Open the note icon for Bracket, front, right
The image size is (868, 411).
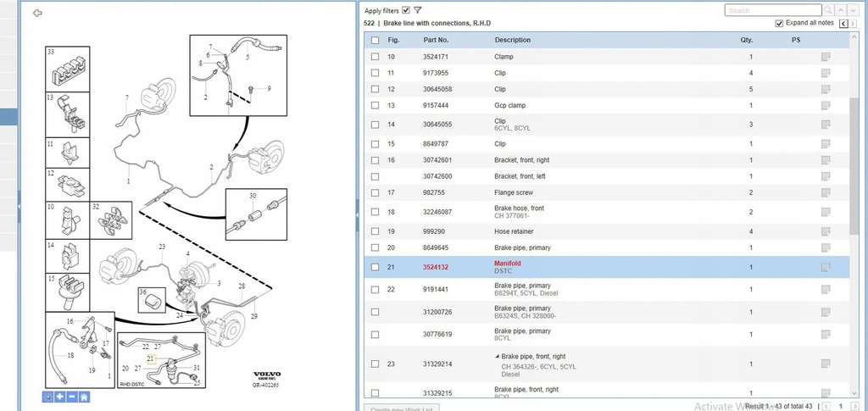click(x=826, y=160)
